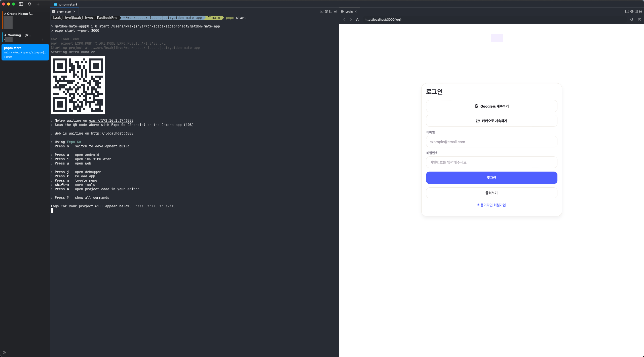Click the 'Starting Metro Bundler' line
This screenshot has width=644, height=357.
coord(73,52)
